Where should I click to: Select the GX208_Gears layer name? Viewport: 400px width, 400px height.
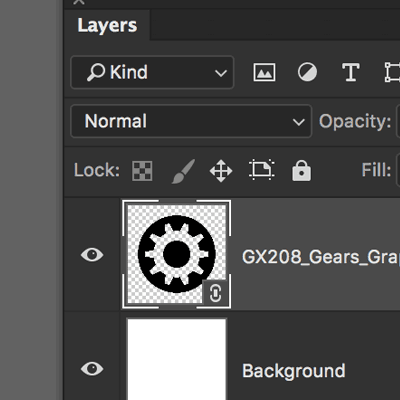[x=321, y=257]
